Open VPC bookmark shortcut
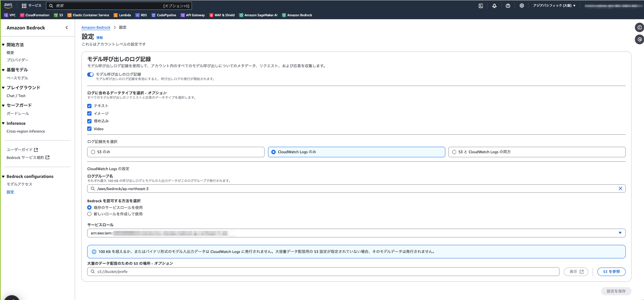 [10, 15]
